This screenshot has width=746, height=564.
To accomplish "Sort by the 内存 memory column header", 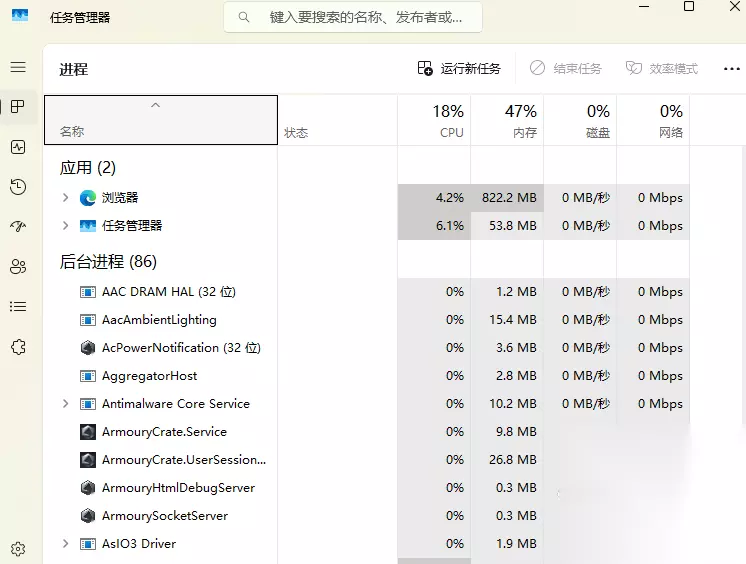I will 507,120.
